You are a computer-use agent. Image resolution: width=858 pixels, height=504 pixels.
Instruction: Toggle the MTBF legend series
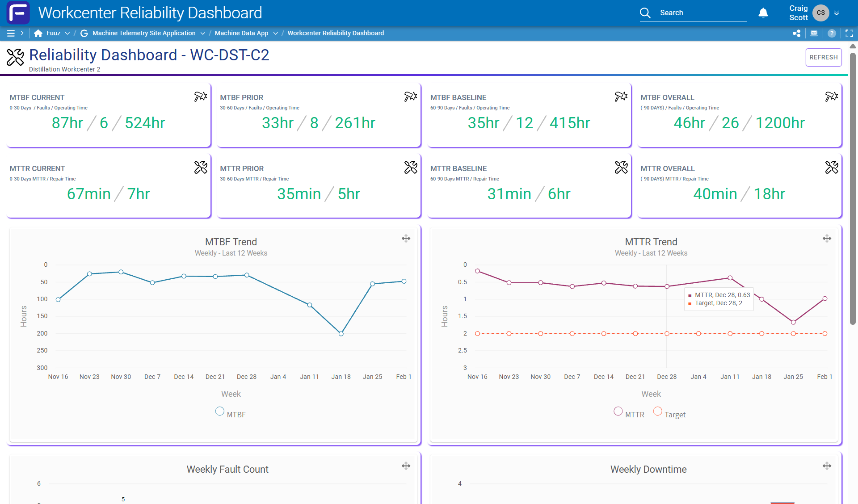(231, 413)
